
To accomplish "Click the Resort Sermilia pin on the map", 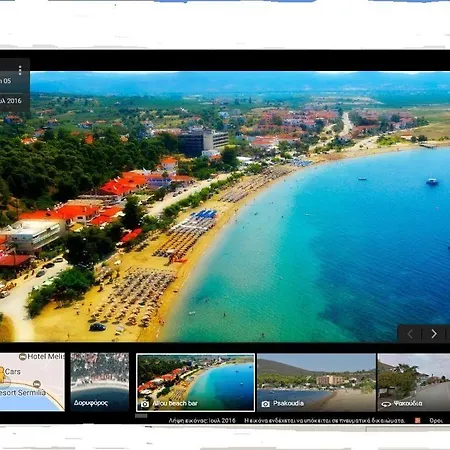I will pyautogui.click(x=37, y=384).
